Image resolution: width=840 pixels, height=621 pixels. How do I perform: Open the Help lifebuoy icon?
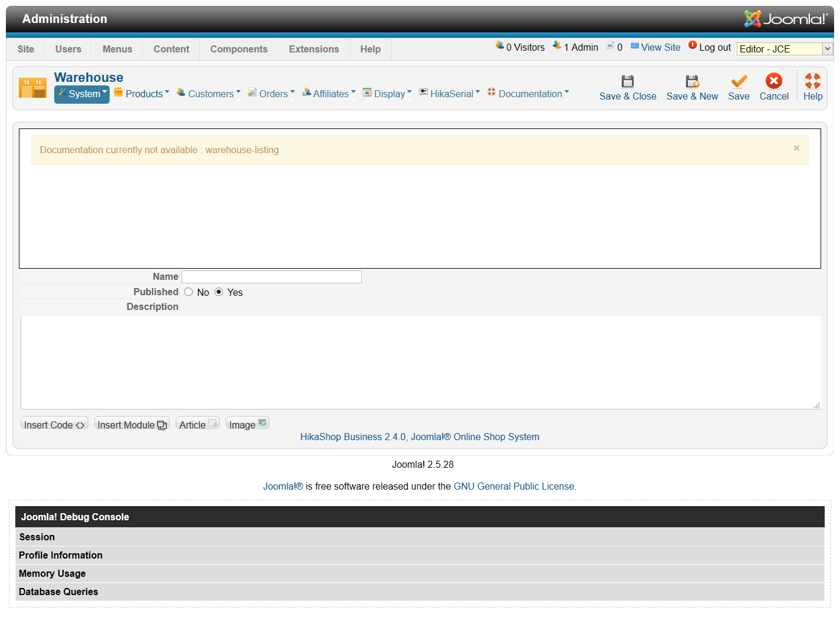click(813, 81)
